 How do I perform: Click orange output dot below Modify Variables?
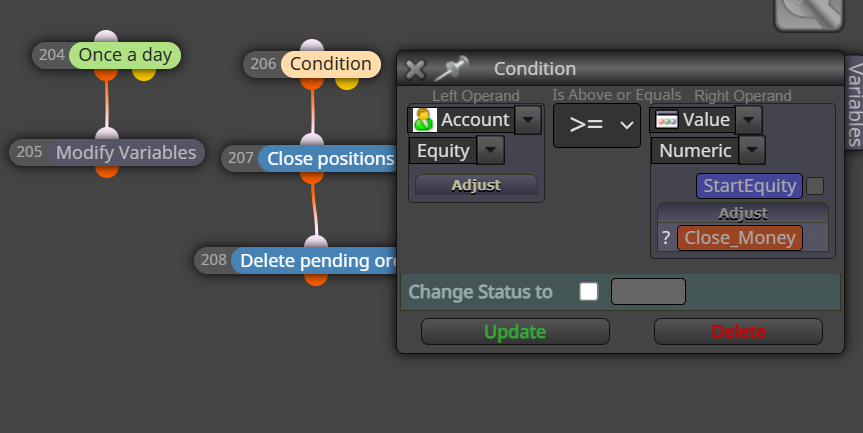point(107,171)
